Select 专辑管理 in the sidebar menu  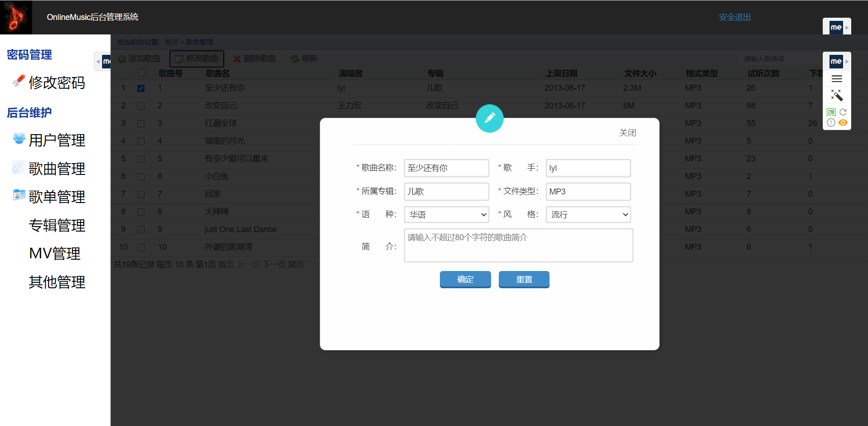point(57,225)
